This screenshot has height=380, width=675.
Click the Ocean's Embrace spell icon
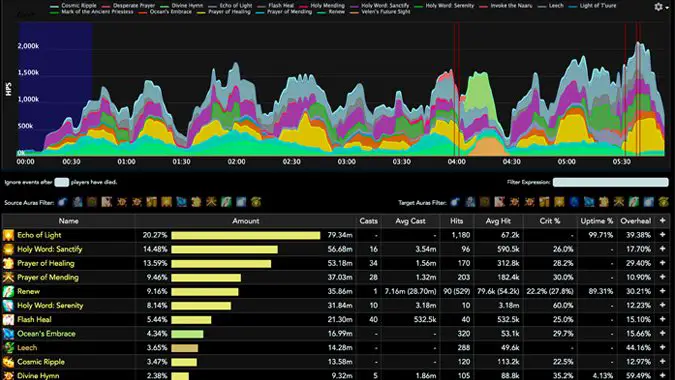coord(8,334)
